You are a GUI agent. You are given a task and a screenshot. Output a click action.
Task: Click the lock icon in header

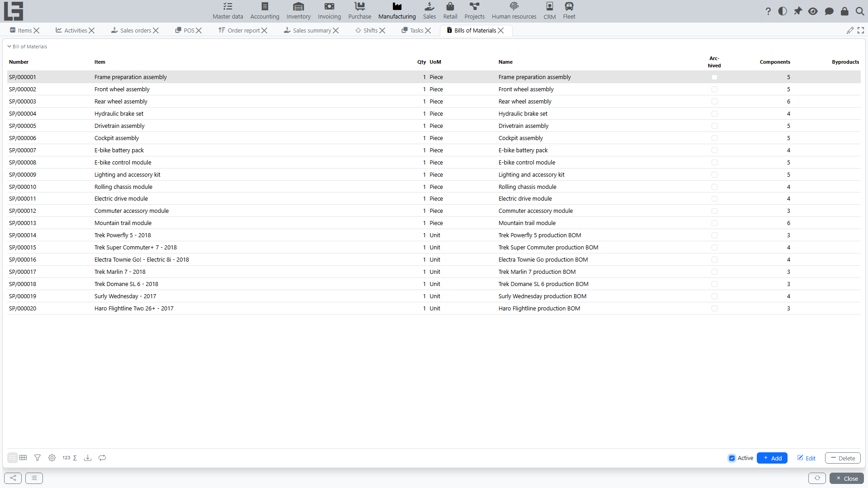[844, 11]
